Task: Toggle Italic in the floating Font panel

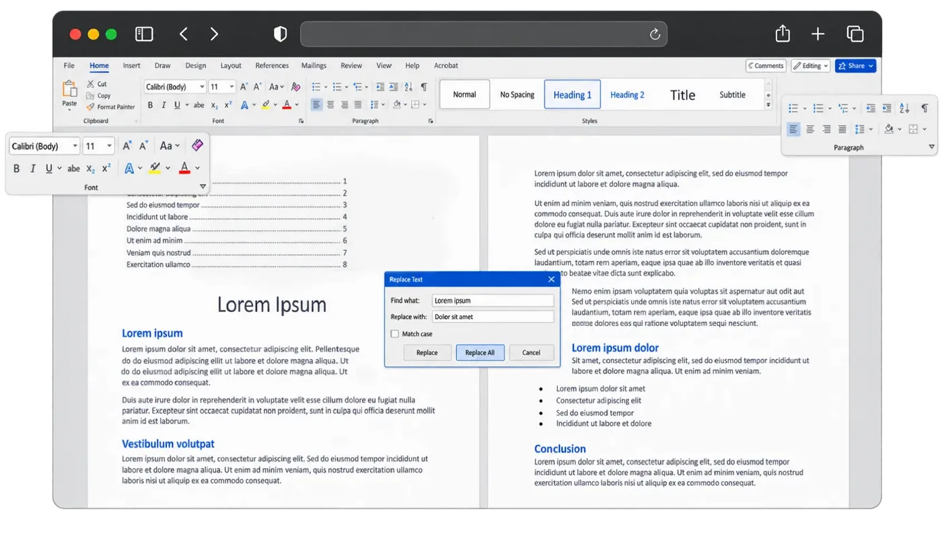Action: pyautogui.click(x=32, y=168)
